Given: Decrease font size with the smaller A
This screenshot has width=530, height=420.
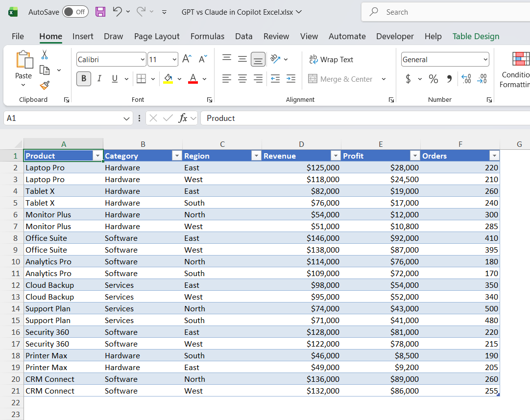Looking at the screenshot, I should [203, 59].
